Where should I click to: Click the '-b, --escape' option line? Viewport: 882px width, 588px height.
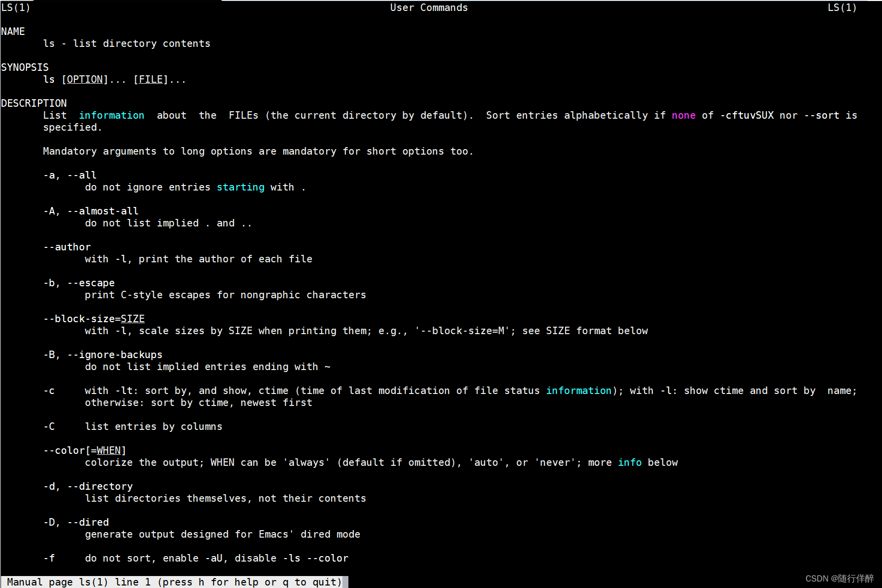79,283
